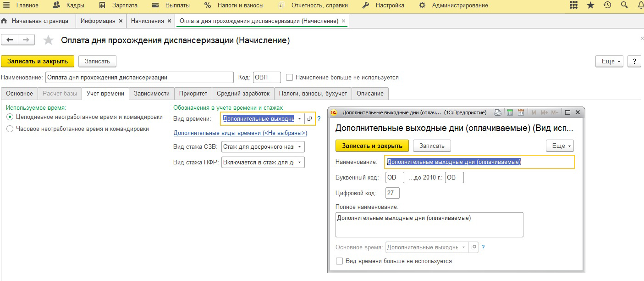Click main form 'Записать и закрыть'
The image size is (644, 281).
38,61
